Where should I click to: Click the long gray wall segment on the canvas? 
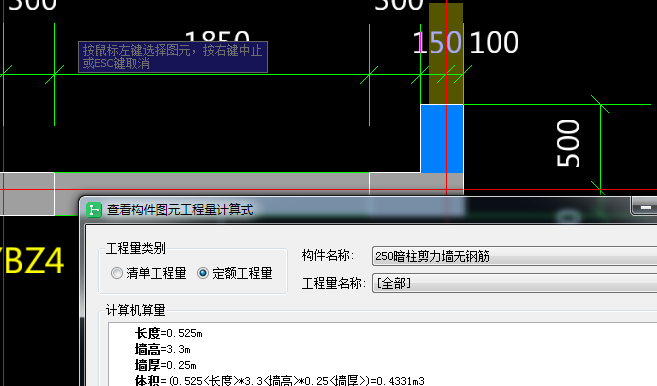[x=212, y=184]
